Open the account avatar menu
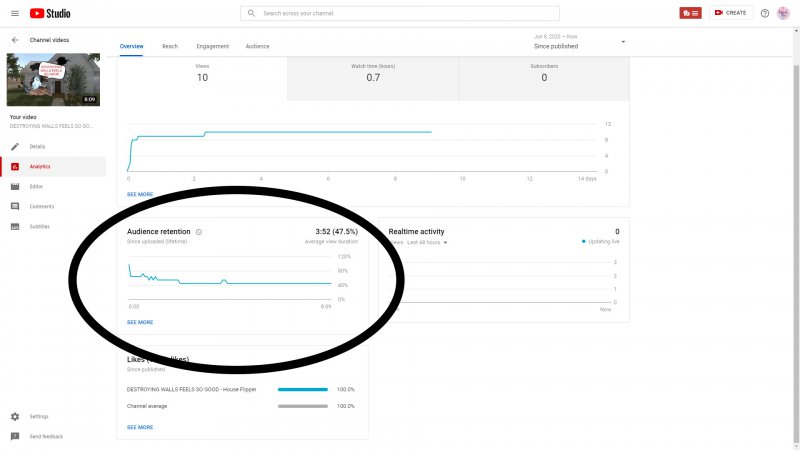800x450 pixels. 783,13
